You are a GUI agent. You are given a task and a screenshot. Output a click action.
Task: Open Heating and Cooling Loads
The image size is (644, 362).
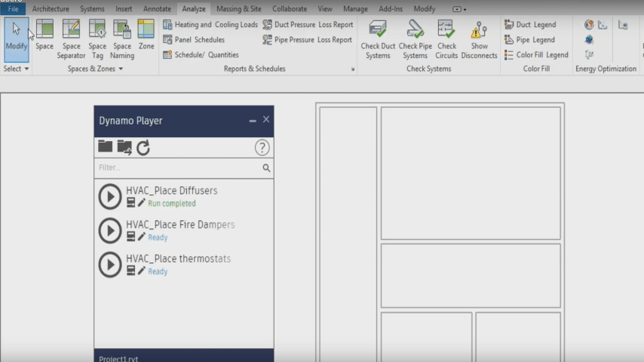(x=210, y=25)
